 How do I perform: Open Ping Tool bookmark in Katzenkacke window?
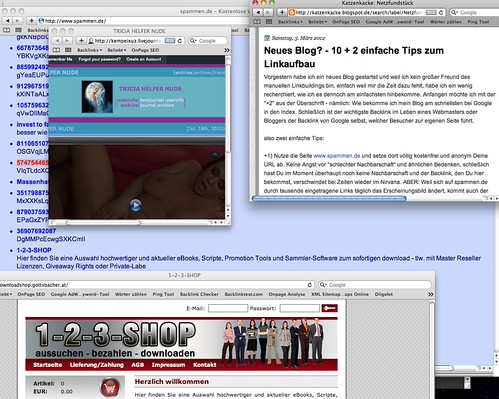(x=478, y=22)
